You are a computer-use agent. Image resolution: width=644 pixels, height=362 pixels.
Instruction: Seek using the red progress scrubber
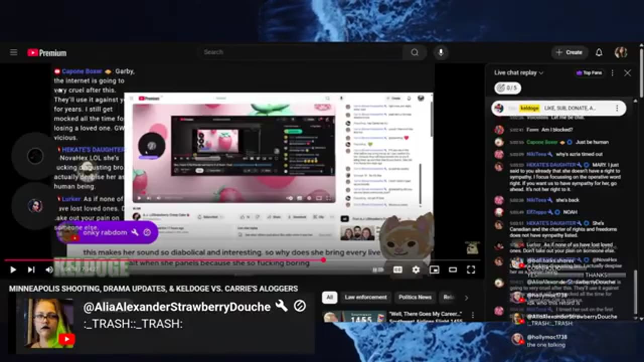point(323,260)
